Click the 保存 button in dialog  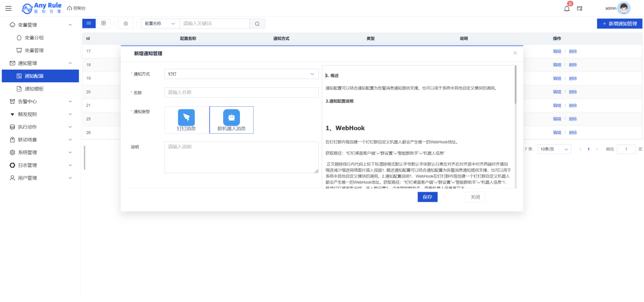coord(427,197)
